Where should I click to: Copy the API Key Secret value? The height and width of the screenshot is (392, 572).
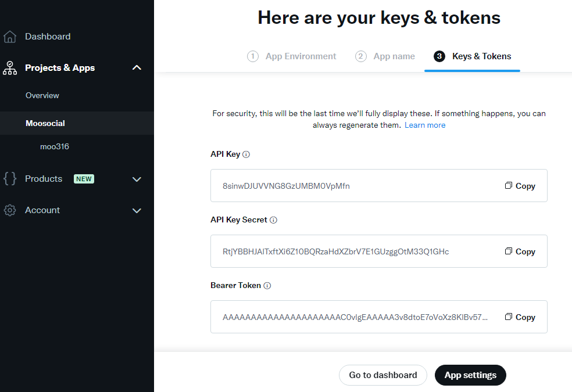tap(520, 251)
